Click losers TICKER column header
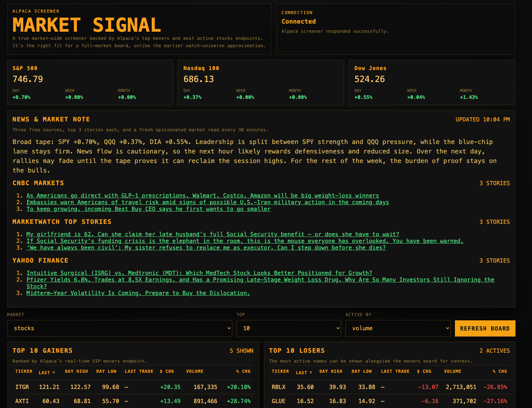 (280, 371)
